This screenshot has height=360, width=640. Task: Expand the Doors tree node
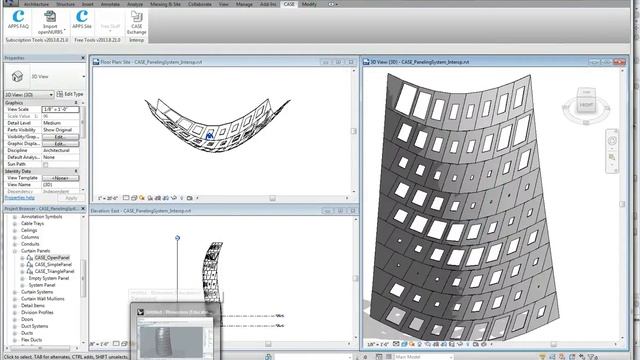click(15, 320)
